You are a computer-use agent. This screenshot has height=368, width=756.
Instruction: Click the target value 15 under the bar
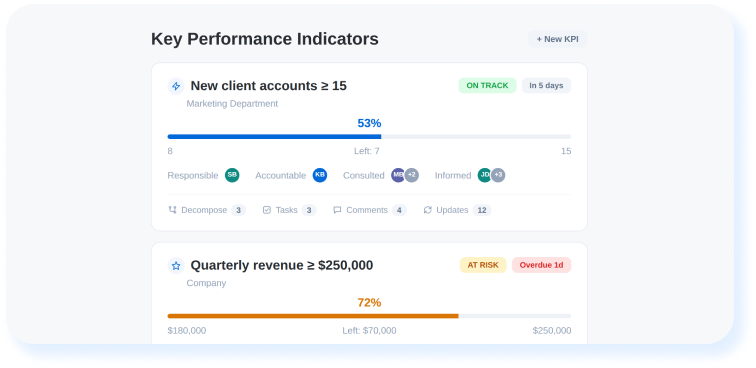tap(566, 151)
